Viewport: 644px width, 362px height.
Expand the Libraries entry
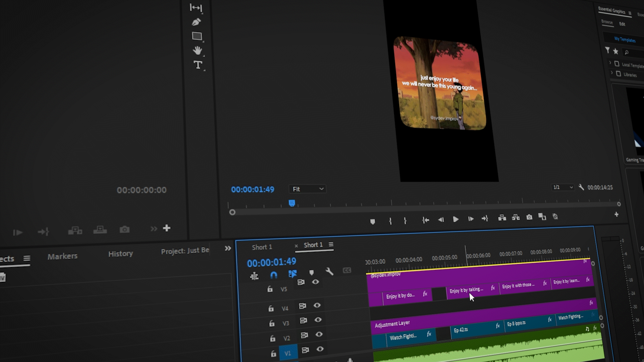611,73
